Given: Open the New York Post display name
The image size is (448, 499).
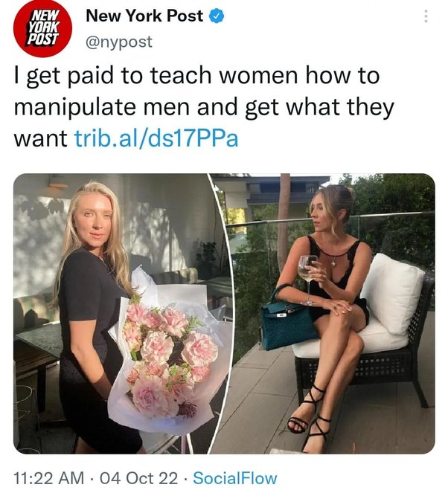Looking at the screenshot, I should click(x=144, y=16).
